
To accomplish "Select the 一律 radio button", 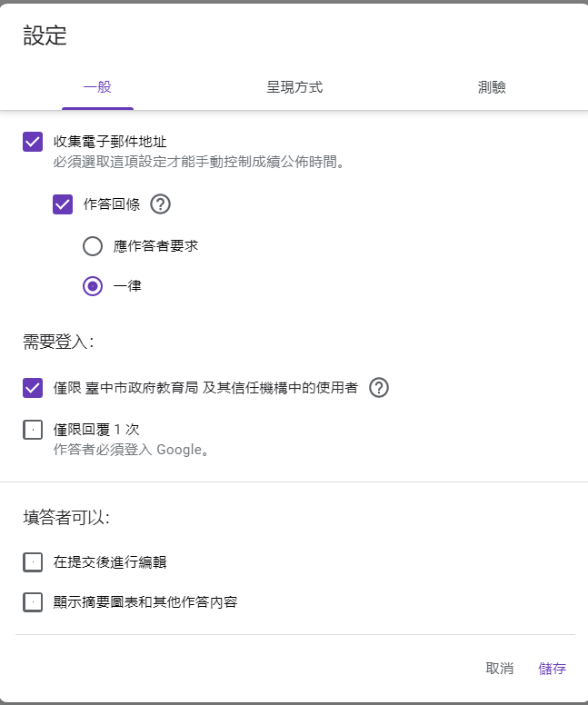I will click(93, 286).
